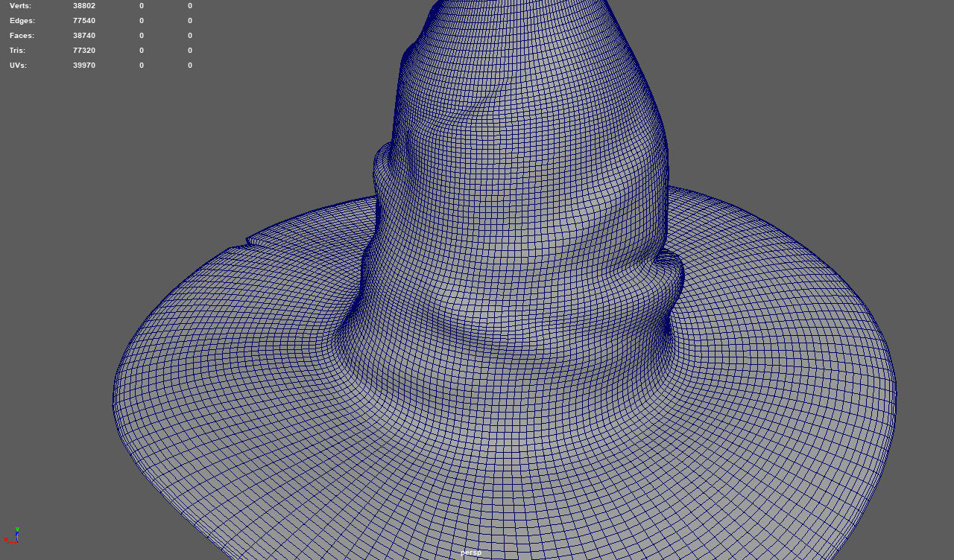Image resolution: width=954 pixels, height=560 pixels.
Task: Click the UVs: label in the poly count display
Action: point(18,66)
